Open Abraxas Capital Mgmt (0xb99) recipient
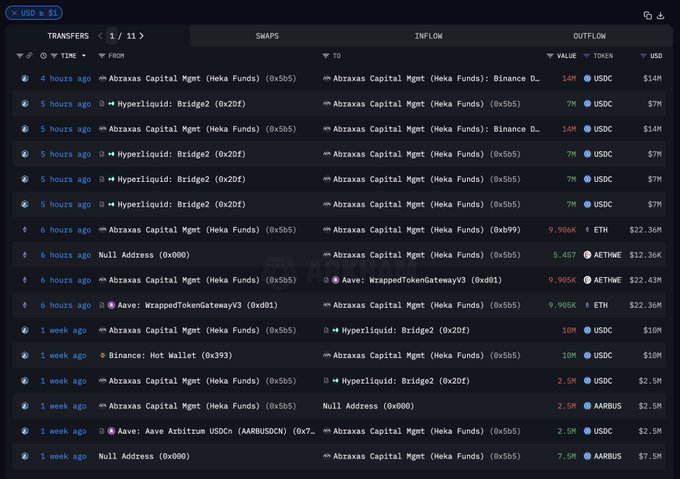Screen dimensions: 680x479 [427, 230]
